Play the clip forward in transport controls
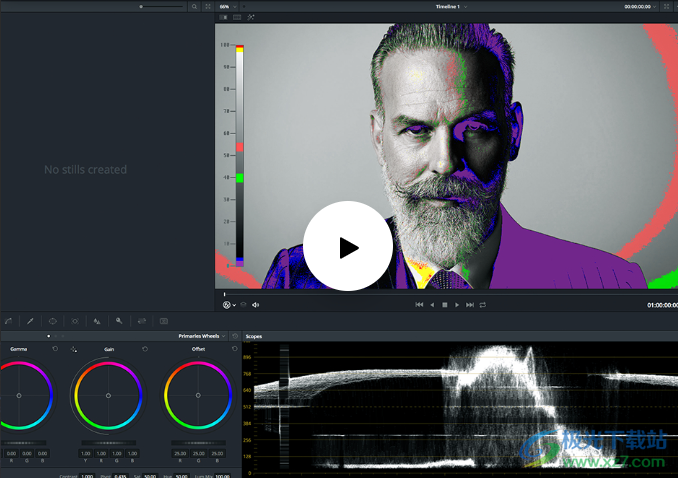The width and height of the screenshot is (678, 478). [457, 305]
